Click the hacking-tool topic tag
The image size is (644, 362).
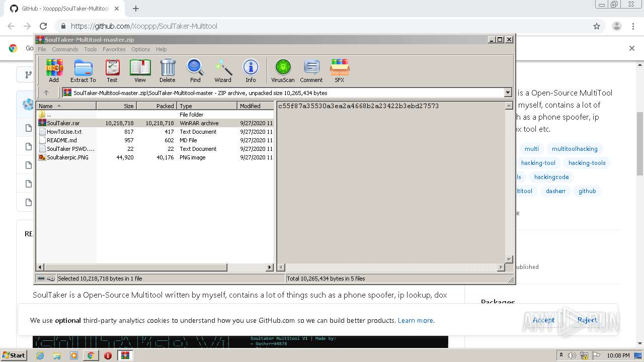(x=538, y=163)
